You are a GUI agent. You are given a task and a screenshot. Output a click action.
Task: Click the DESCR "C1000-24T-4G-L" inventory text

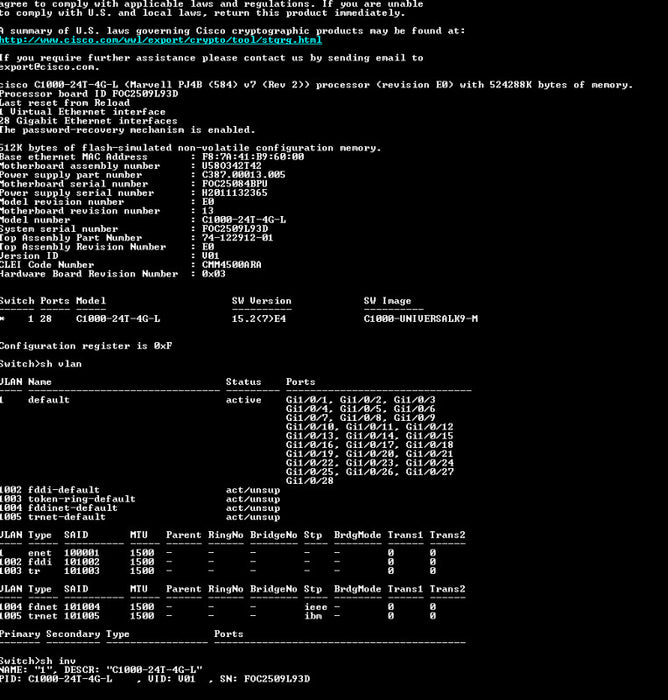(x=134, y=670)
